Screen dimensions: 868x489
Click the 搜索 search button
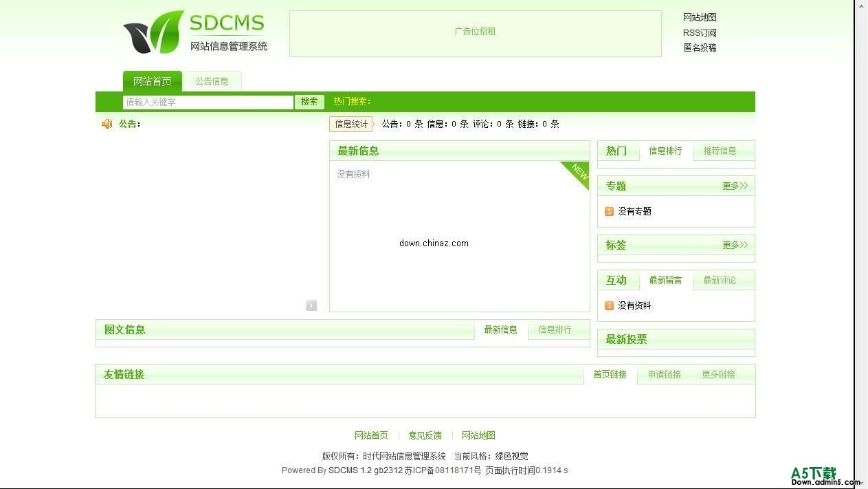309,101
